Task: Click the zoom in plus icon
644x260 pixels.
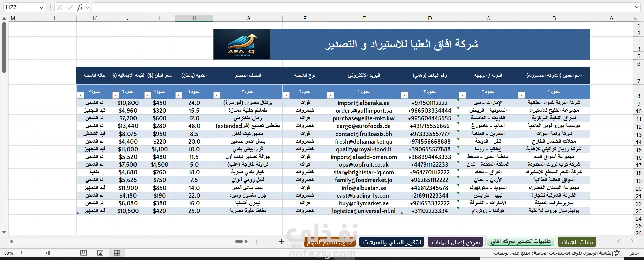Action: tap(22, 253)
